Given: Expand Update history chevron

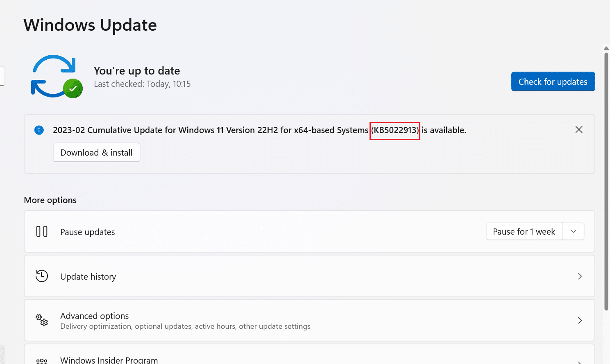Looking at the screenshot, I should point(580,276).
